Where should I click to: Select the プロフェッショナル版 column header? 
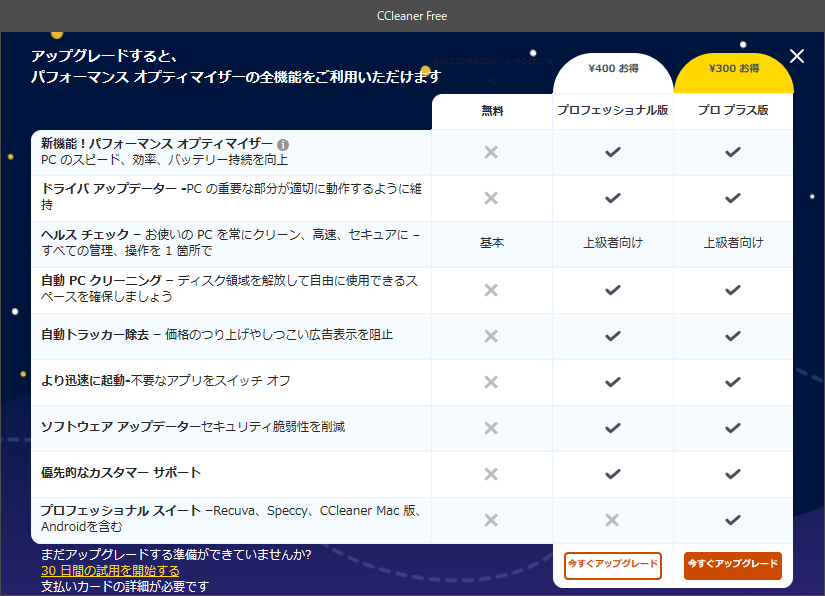click(612, 110)
